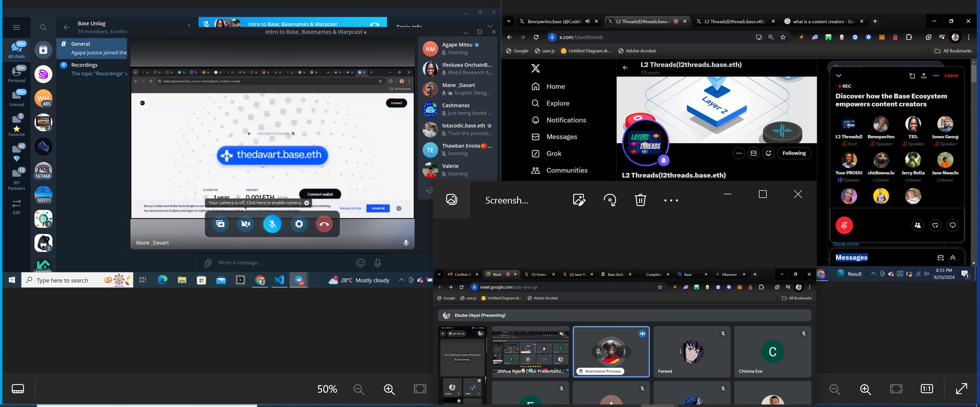Open Visual Studio Code from the taskbar
980x407 pixels.
(x=279, y=280)
